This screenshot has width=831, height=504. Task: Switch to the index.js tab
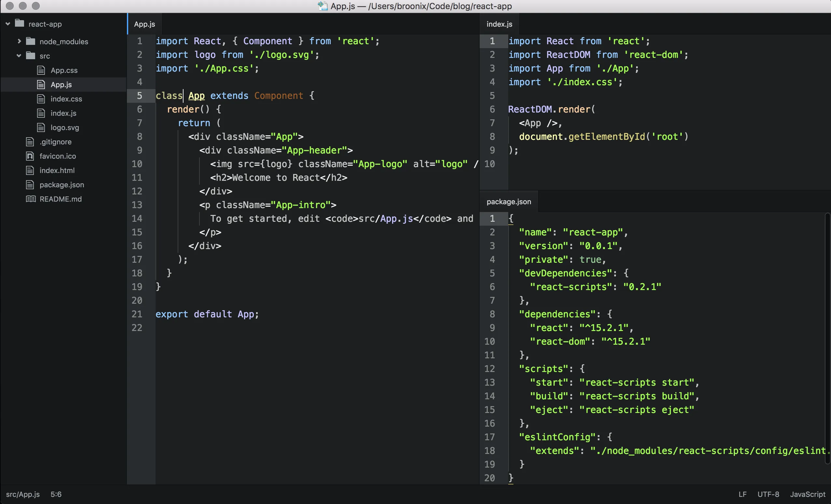click(x=499, y=24)
